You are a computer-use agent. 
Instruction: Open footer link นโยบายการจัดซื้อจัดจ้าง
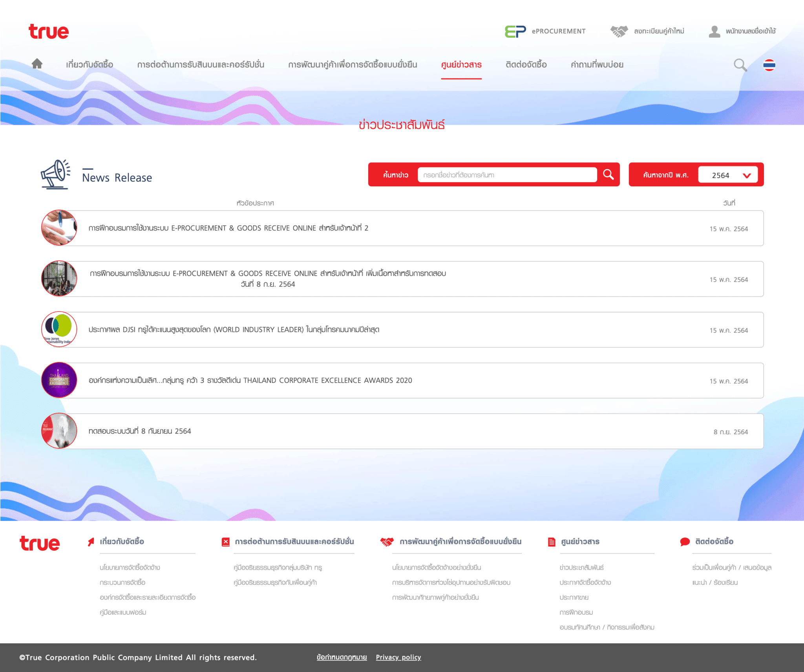[130, 567]
